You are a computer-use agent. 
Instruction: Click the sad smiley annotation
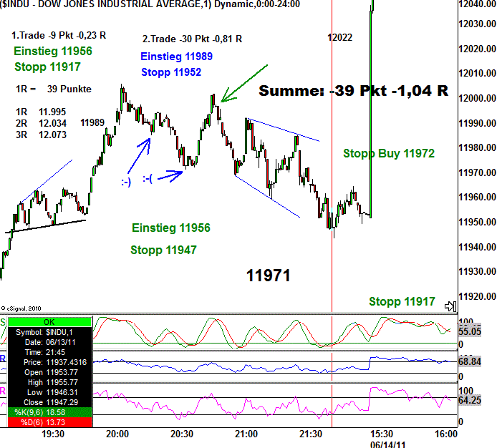148,178
